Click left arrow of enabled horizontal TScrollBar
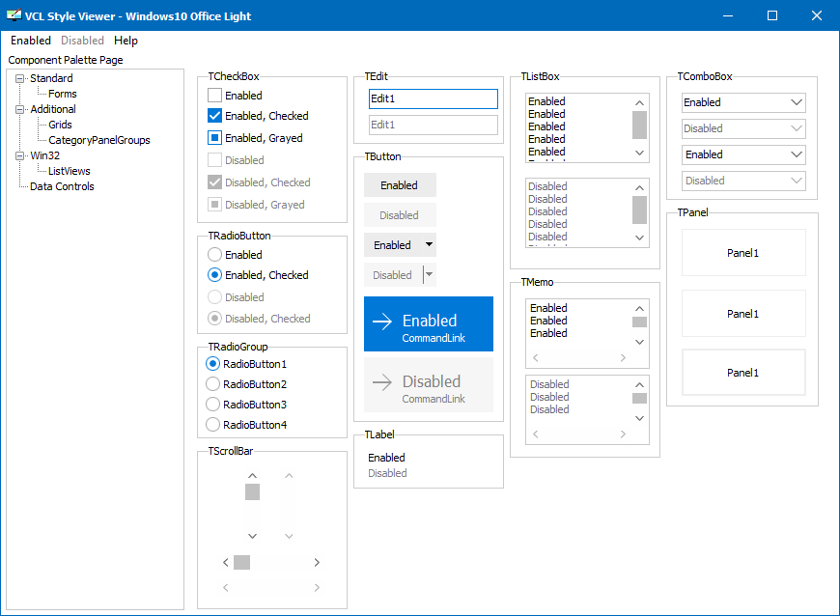The height and width of the screenshot is (616, 840). 226,563
